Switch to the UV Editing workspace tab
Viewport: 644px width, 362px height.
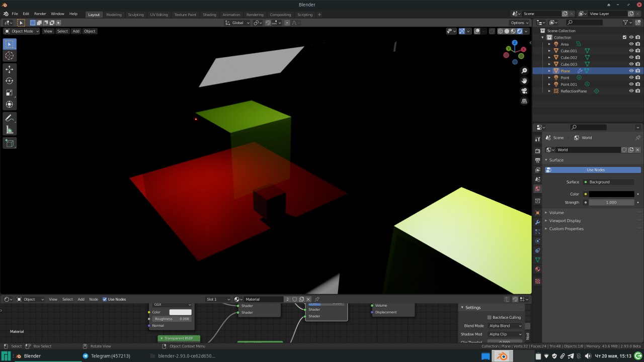tap(159, 15)
